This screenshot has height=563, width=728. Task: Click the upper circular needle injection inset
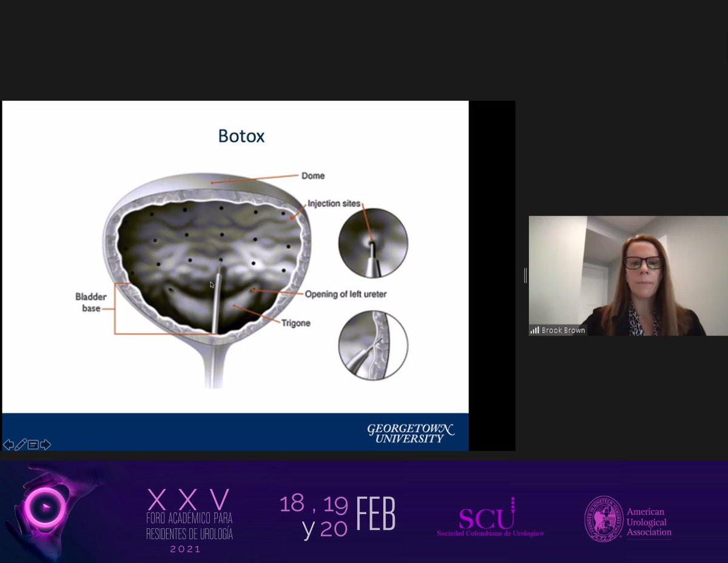point(373,243)
